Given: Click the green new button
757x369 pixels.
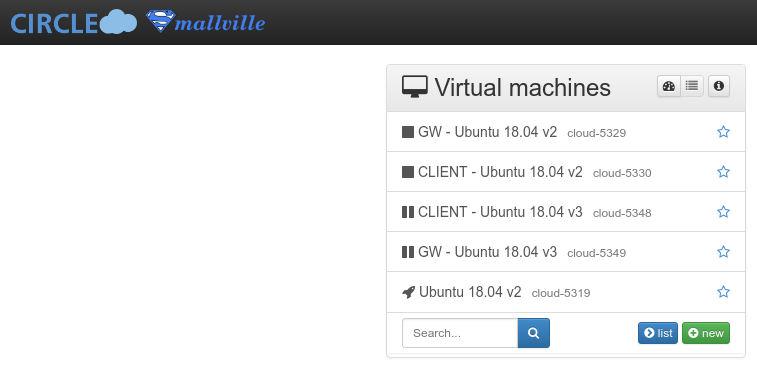Looking at the screenshot, I should (x=706, y=333).
